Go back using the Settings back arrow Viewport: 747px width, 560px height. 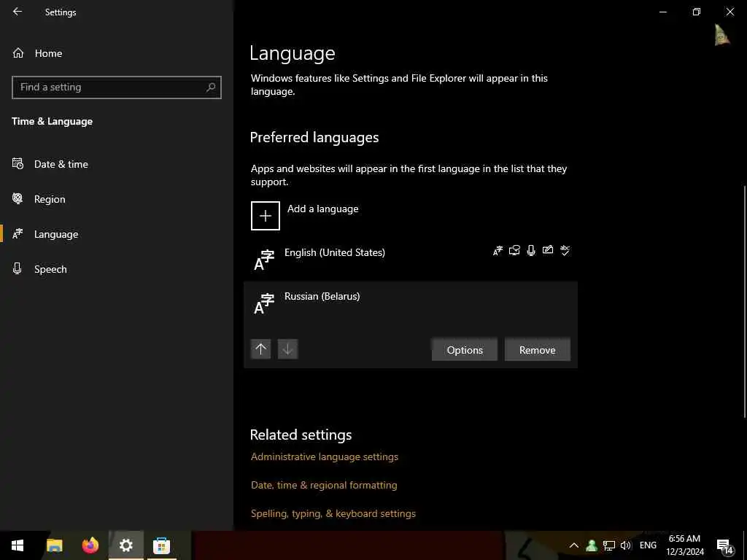18,12
